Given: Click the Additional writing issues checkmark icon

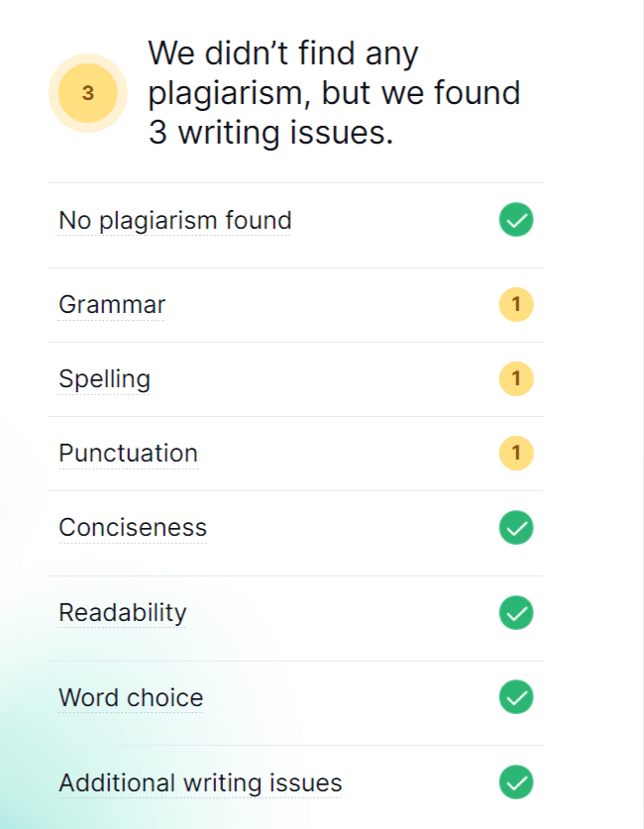Looking at the screenshot, I should point(515,782).
